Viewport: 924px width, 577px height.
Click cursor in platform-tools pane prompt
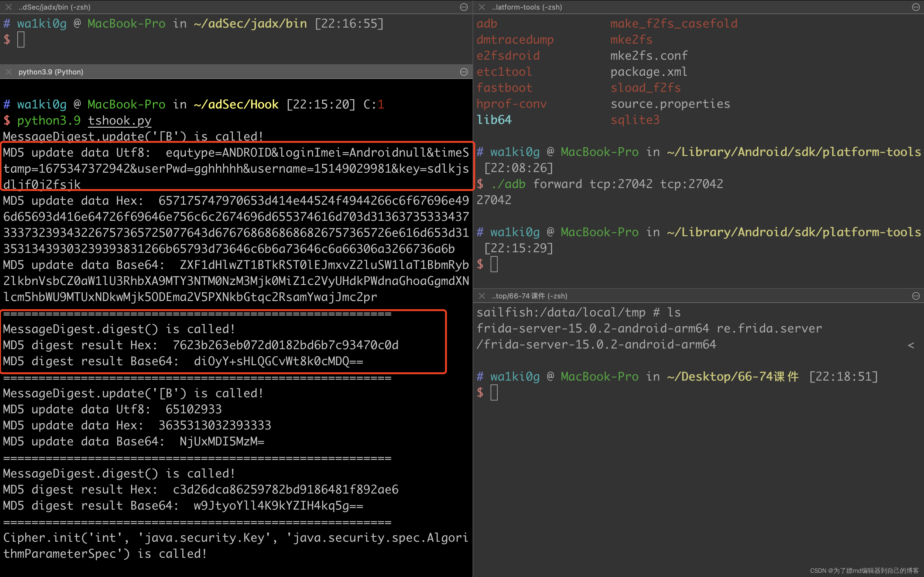[x=494, y=264]
